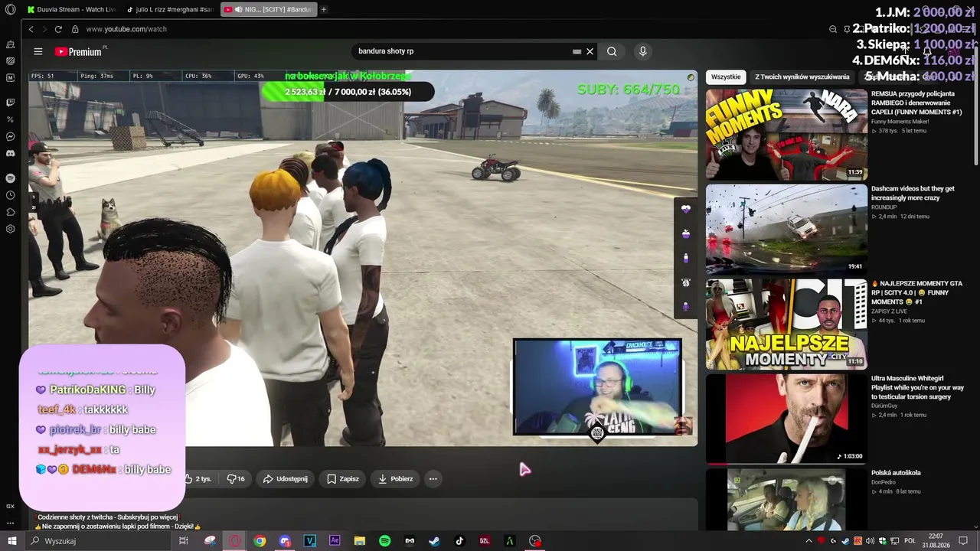Zoom out using the address bar magnifier
Screen dimensions: 980x551
coord(833,29)
